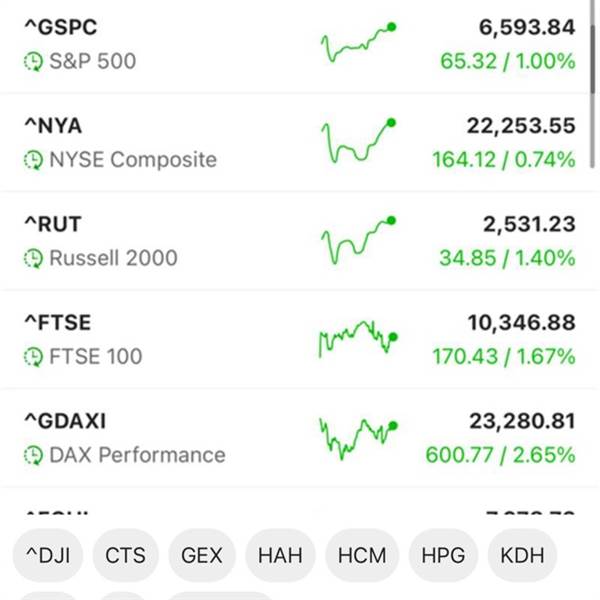Image resolution: width=600 pixels, height=600 pixels.
Task: Choose the KDH ticker chip
Action: click(x=524, y=556)
